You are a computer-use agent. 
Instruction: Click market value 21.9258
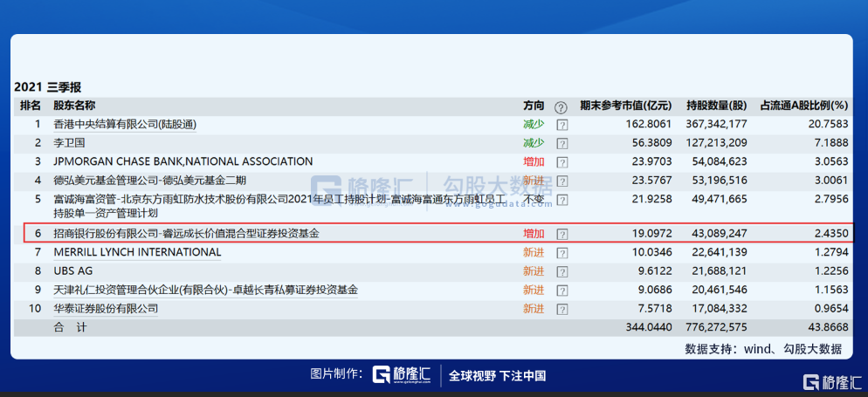coord(651,199)
